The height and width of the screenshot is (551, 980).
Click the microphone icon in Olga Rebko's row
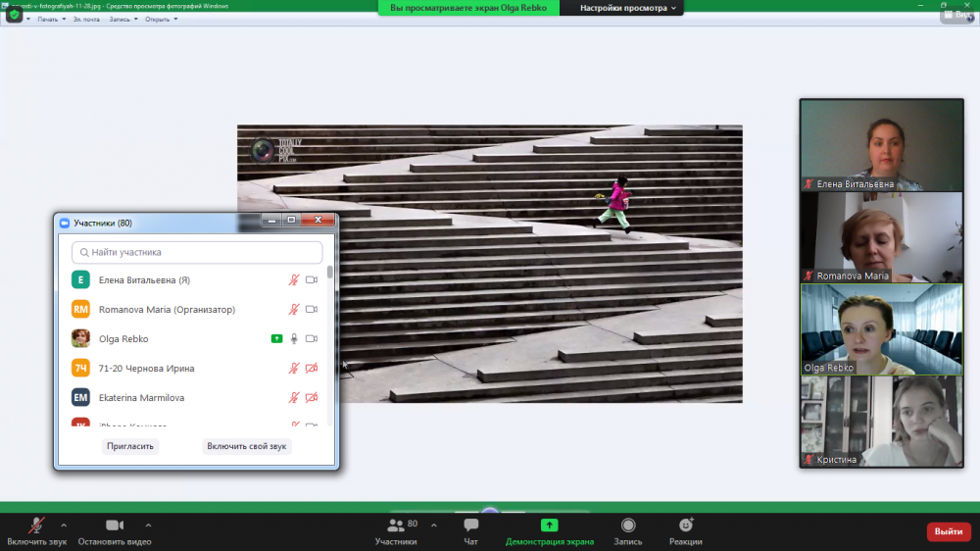click(294, 339)
